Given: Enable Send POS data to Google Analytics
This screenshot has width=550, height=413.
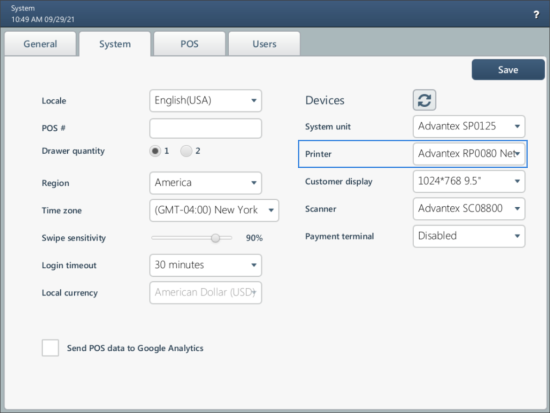Looking at the screenshot, I should (x=50, y=348).
